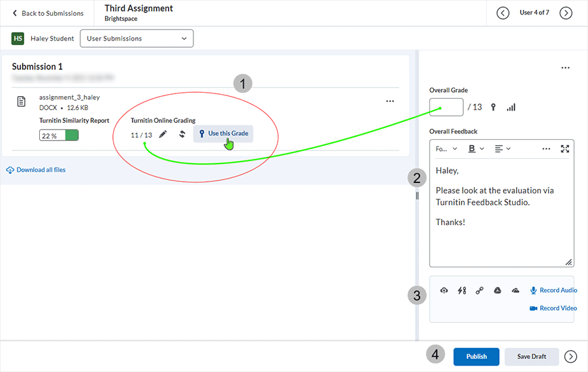This screenshot has height=372, width=588.
Task: Open the Format dropdown in editor
Action: click(446, 148)
